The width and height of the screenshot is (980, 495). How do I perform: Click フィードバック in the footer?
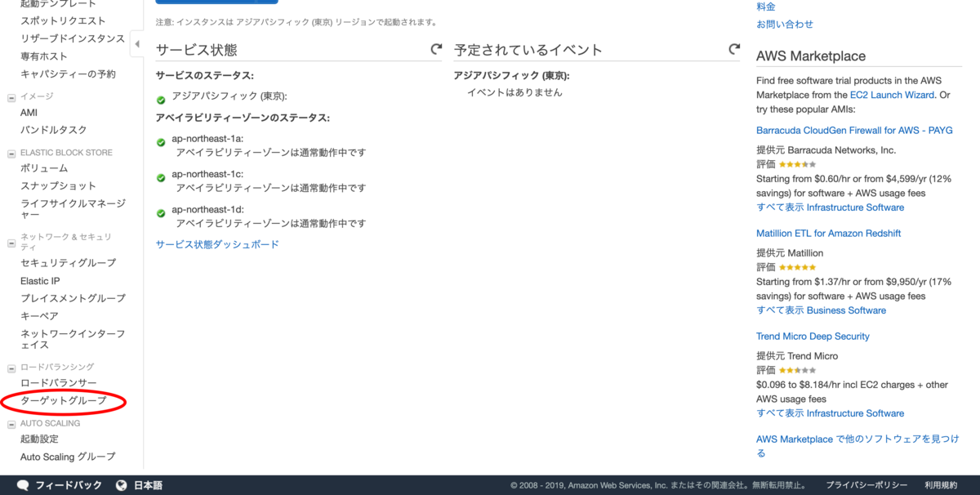(69, 485)
